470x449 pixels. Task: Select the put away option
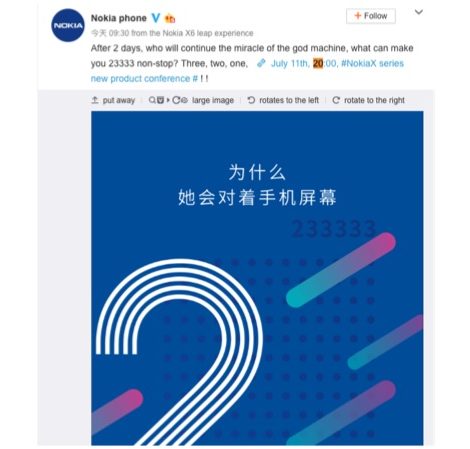point(119,100)
